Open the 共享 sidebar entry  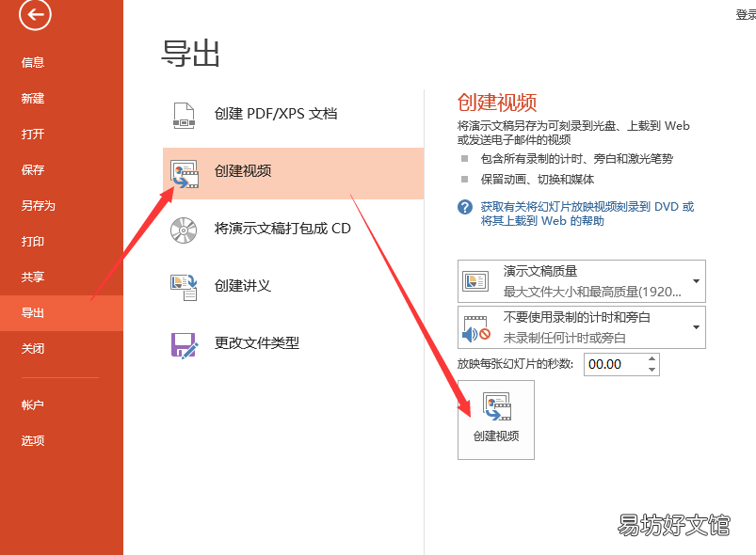[x=61, y=277]
